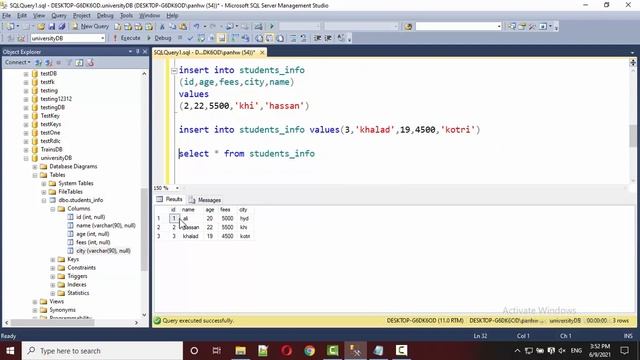Click the Cut scissors icon
Screen dimensions: 640x360
(x=162, y=27)
